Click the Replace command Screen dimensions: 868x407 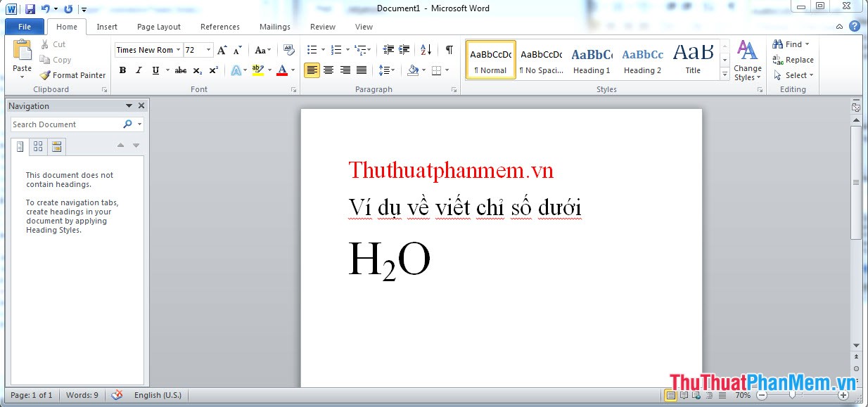point(793,60)
